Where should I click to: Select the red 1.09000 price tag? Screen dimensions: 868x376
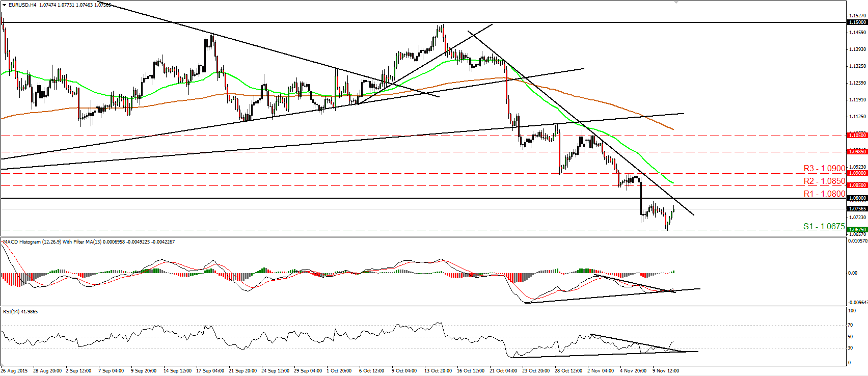coord(857,173)
